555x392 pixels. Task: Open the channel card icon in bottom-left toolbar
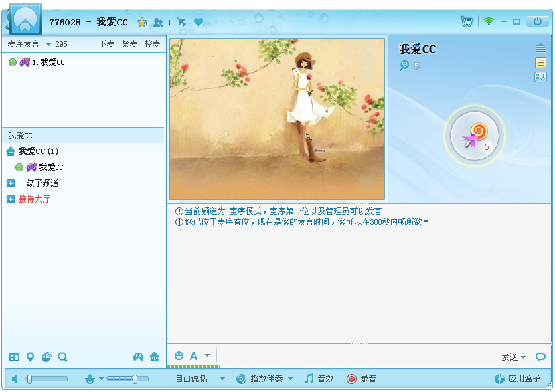15,357
